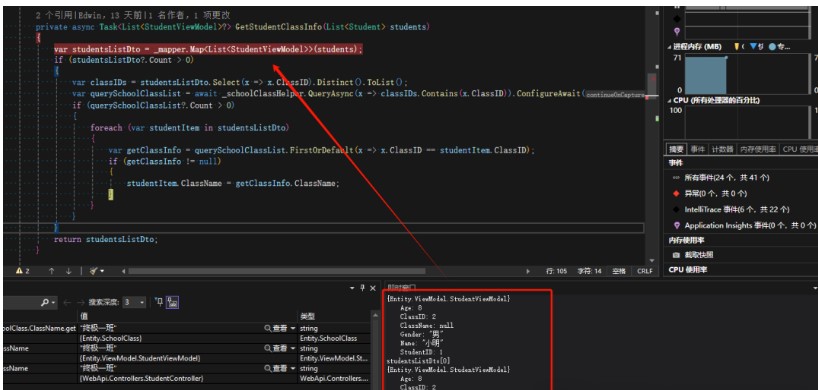Screen dimensions: 818x390
Task: Click the view magnifier in fifth row
Action: 268,369
